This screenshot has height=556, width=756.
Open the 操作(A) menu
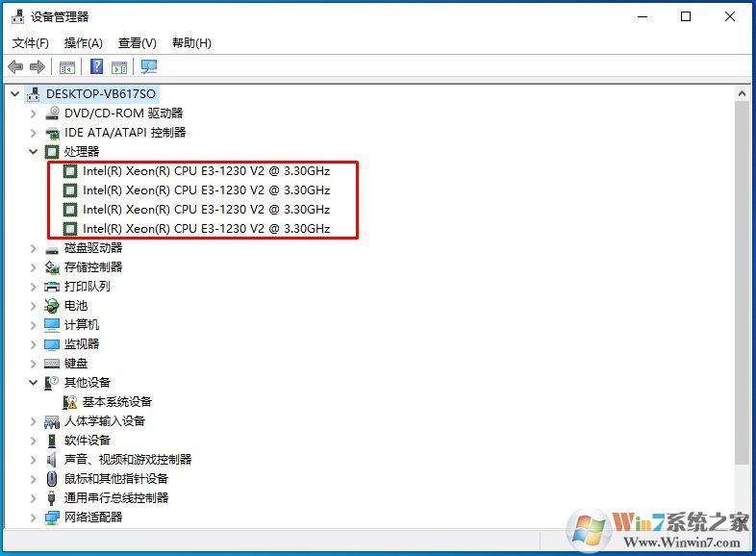(x=84, y=43)
